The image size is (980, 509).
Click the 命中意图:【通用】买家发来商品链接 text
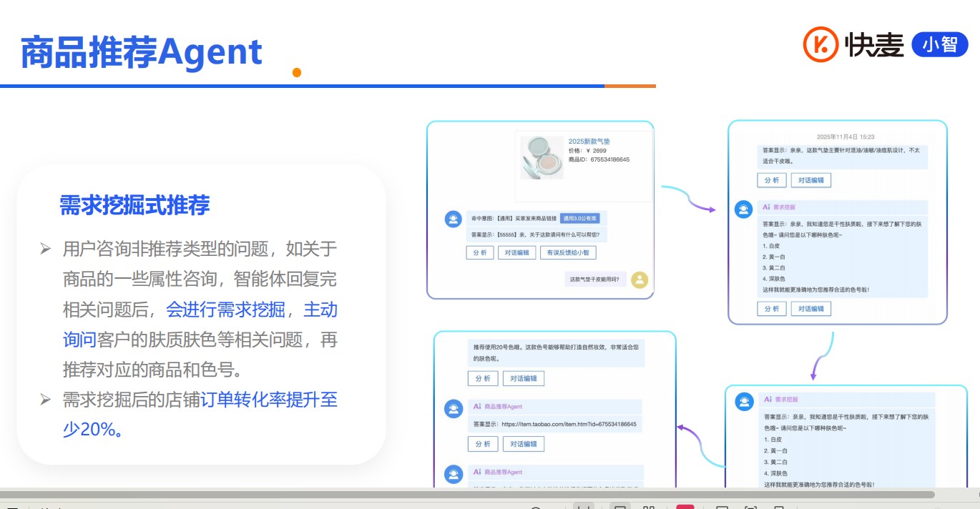514,218
